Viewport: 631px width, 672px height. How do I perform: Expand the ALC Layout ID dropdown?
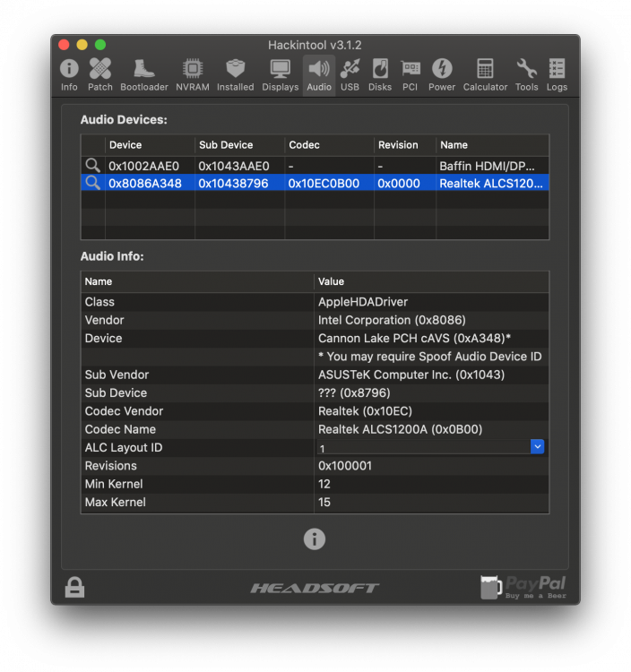click(537, 446)
